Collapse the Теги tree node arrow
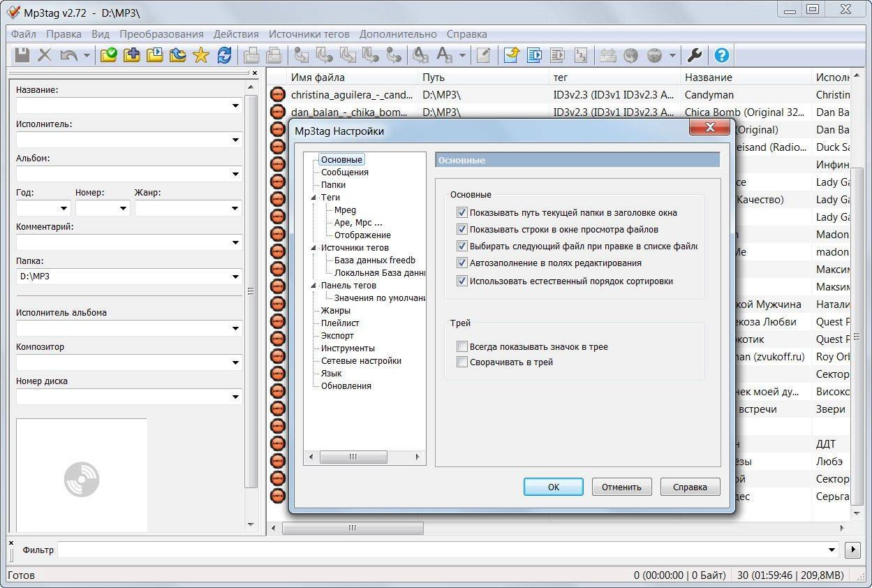 pyautogui.click(x=314, y=198)
